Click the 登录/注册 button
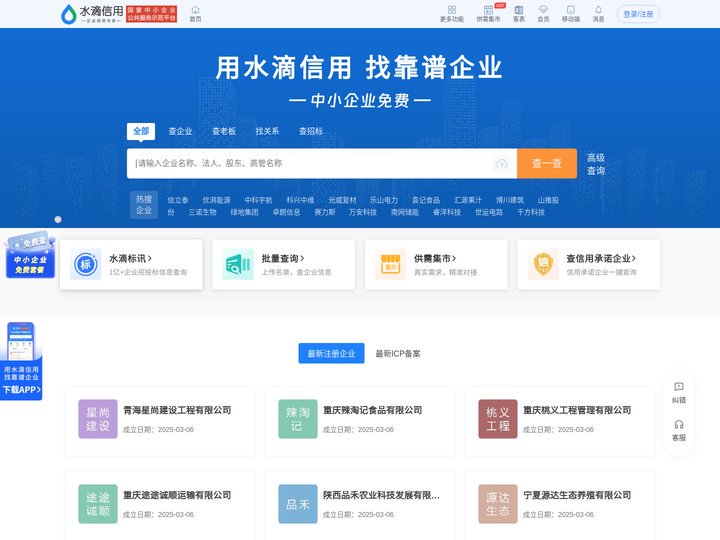 638,14
